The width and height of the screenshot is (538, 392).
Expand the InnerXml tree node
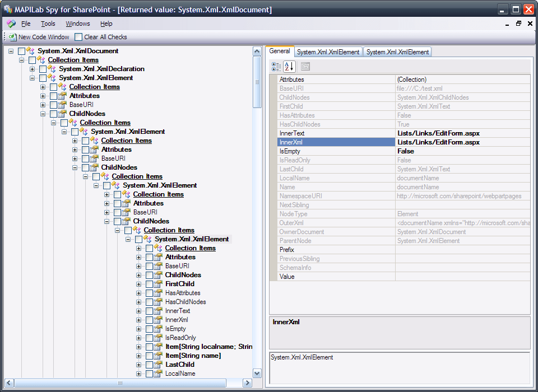(x=138, y=320)
